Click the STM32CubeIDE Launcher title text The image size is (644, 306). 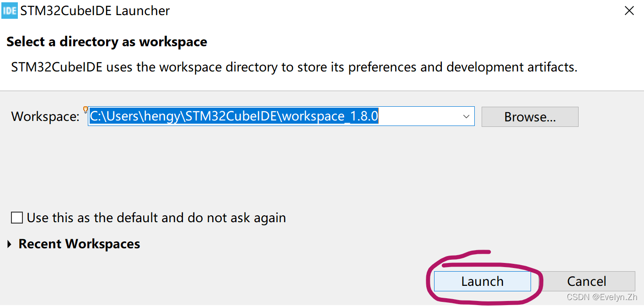(95, 11)
